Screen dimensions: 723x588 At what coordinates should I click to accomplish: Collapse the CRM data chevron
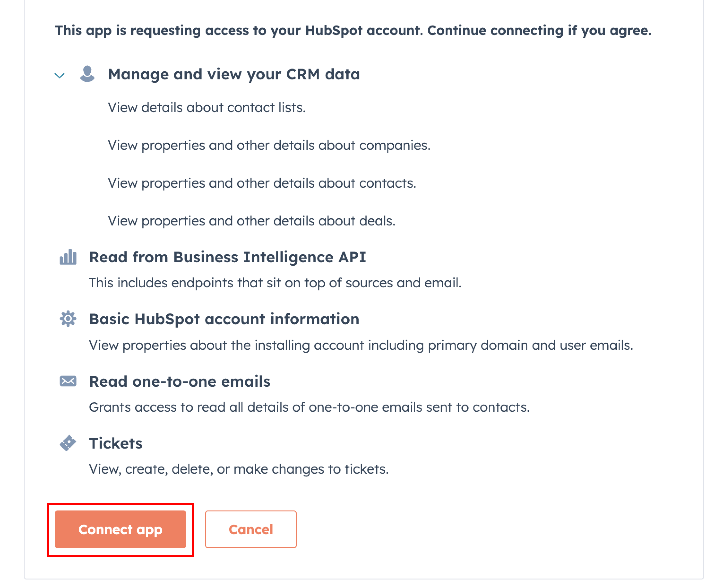(x=60, y=75)
